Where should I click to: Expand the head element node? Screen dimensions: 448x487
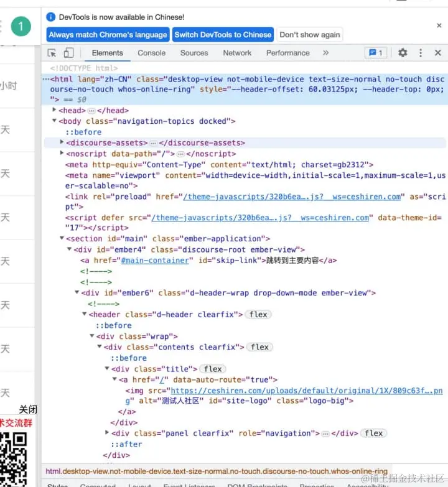(x=54, y=109)
